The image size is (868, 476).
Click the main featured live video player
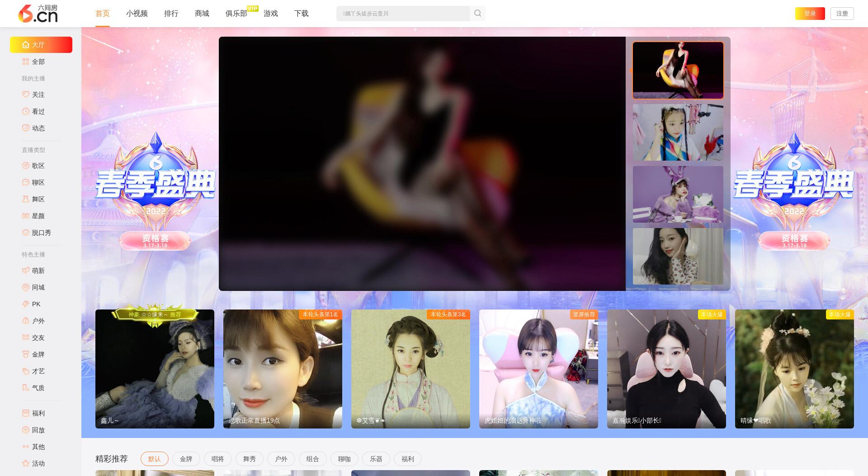pos(422,164)
